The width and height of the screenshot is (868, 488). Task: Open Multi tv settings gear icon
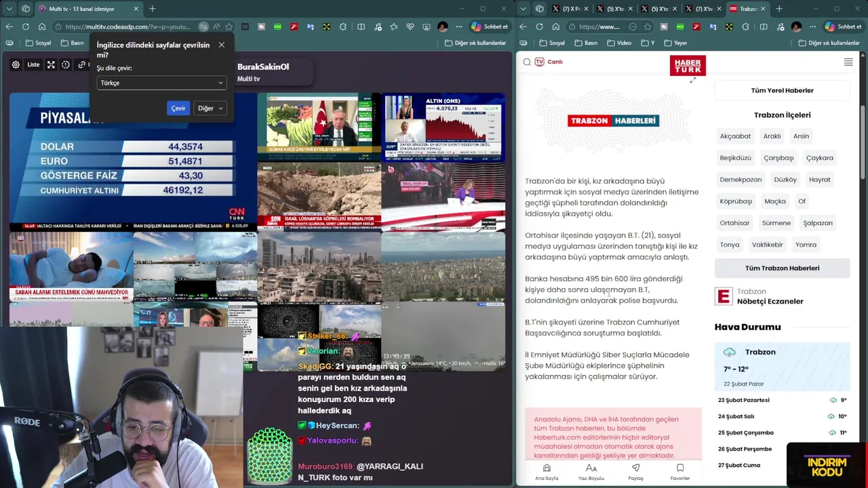(16, 64)
